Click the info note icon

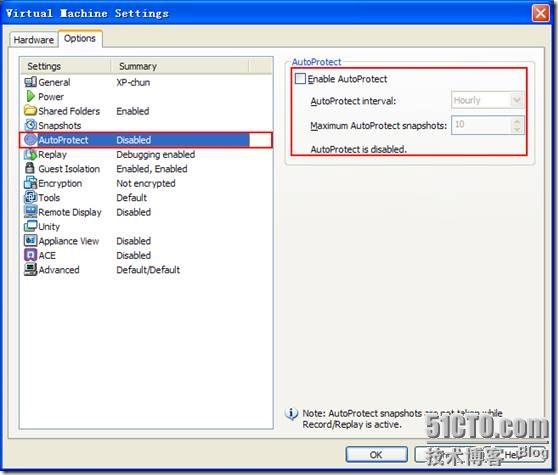click(291, 414)
